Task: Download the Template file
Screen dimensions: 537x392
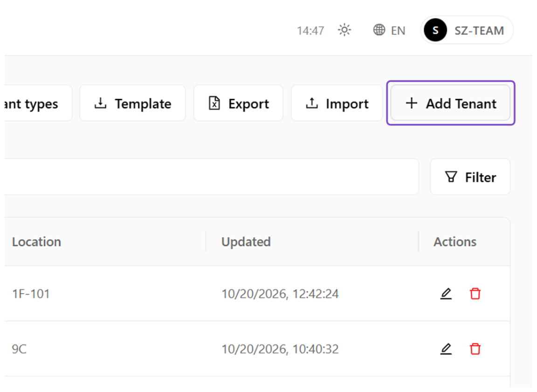Action: pos(132,103)
